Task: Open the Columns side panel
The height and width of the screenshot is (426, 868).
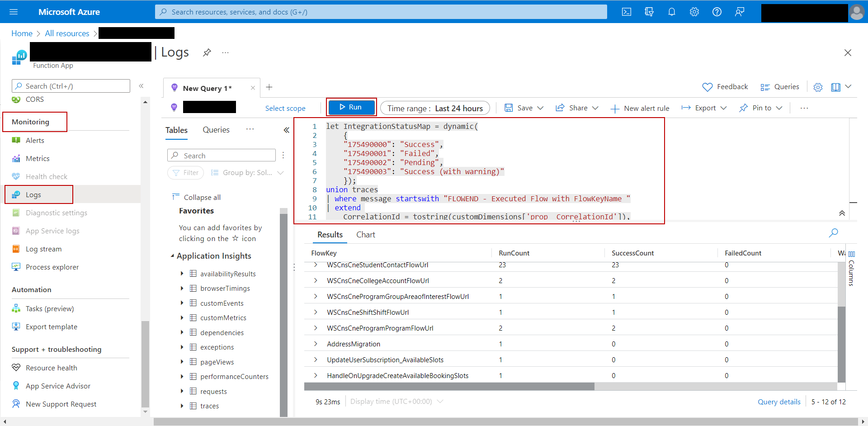Action: click(852, 269)
